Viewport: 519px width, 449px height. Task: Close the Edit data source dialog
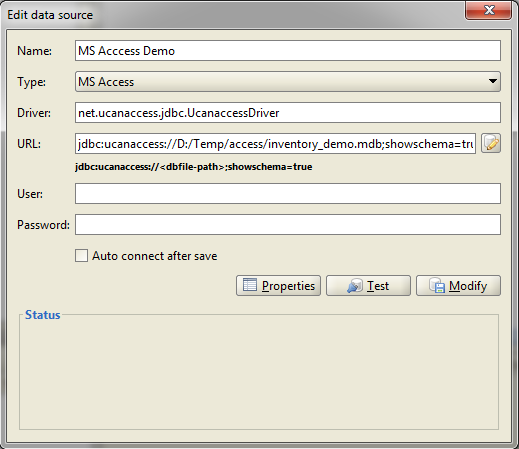coord(488,10)
